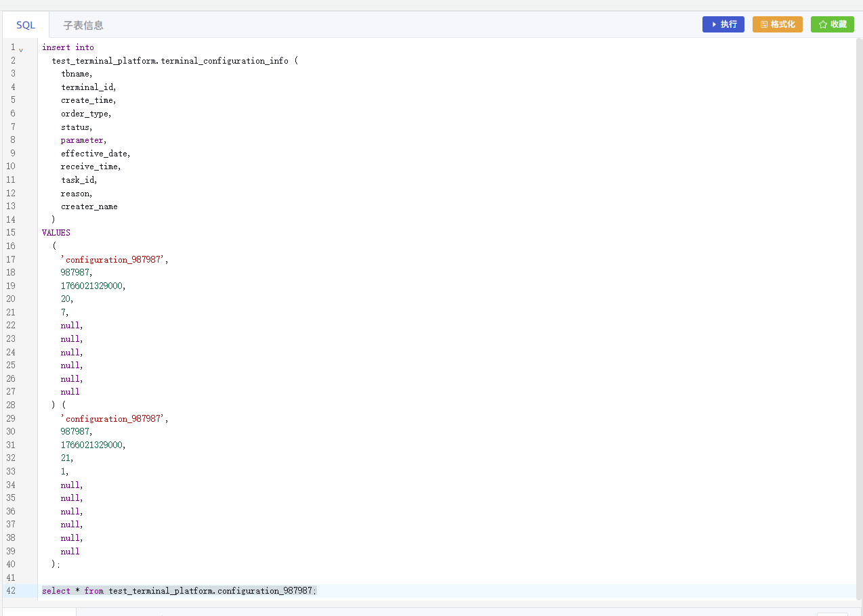Click line number 15 in the gutter
This screenshot has width=863, height=616.
[11, 233]
